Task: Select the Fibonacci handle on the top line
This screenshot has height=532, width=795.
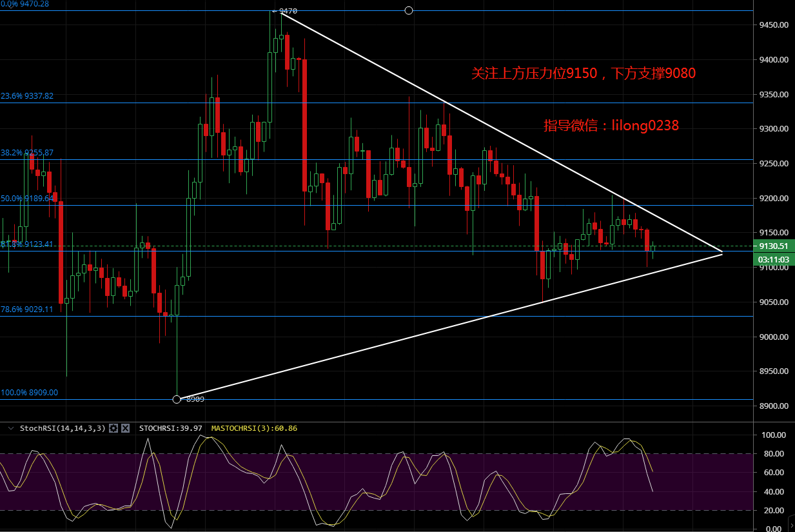Action: pos(408,10)
